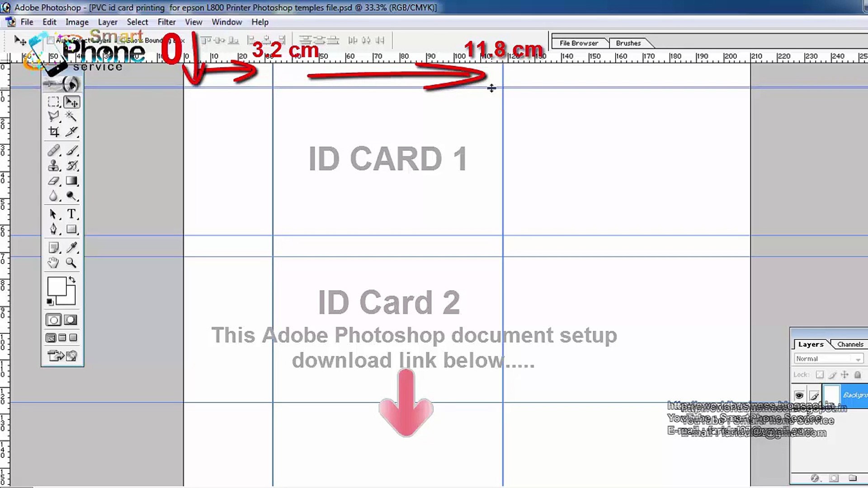Image resolution: width=868 pixels, height=488 pixels.
Task: Open the Image menu
Action: [x=76, y=21]
